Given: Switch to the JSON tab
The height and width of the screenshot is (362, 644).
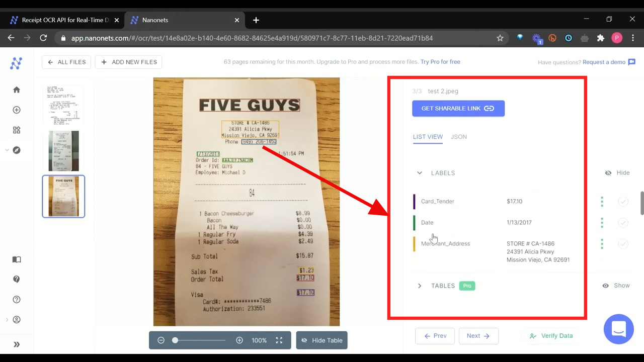Looking at the screenshot, I should (458, 137).
